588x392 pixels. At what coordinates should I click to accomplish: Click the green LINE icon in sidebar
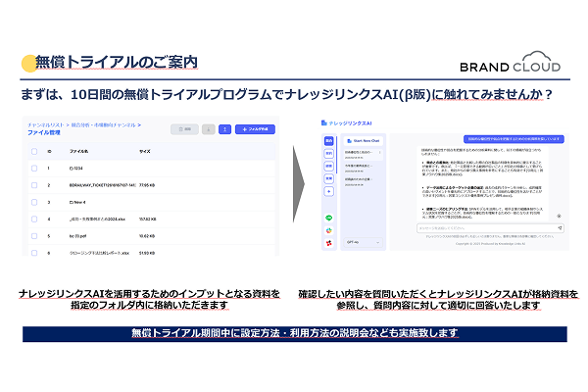click(329, 218)
